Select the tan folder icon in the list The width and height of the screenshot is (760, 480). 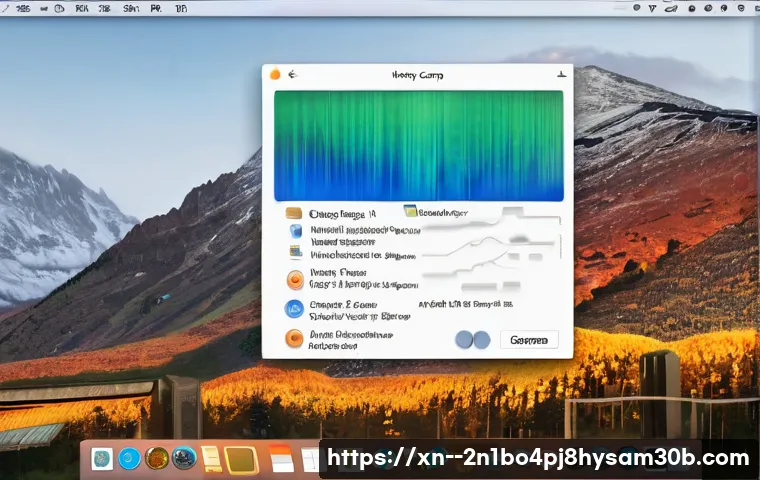pyautogui.click(x=293, y=213)
